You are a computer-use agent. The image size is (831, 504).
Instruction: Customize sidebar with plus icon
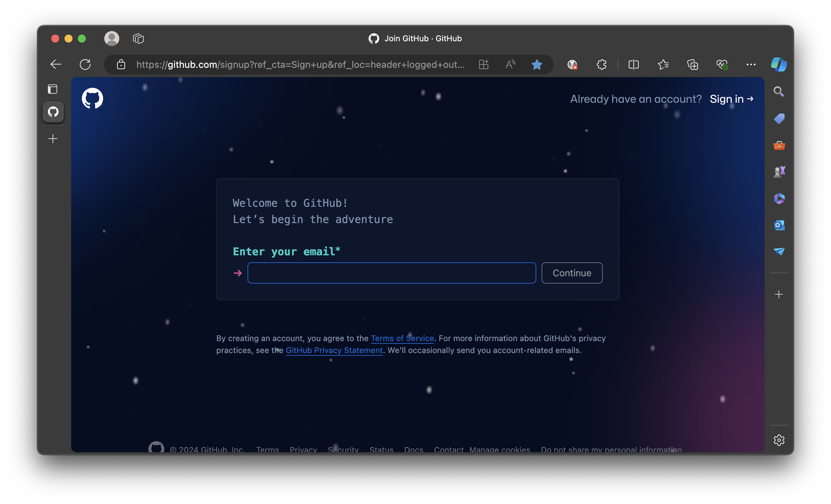779,294
